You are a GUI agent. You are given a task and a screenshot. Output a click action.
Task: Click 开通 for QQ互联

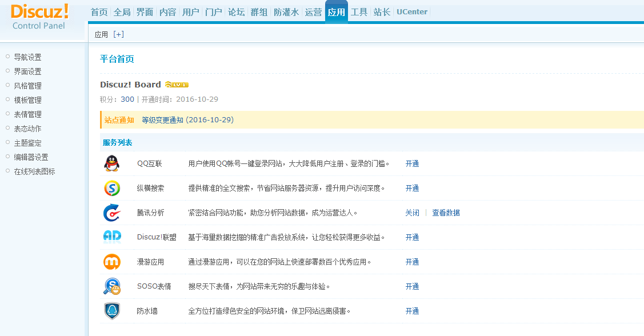pyautogui.click(x=412, y=163)
